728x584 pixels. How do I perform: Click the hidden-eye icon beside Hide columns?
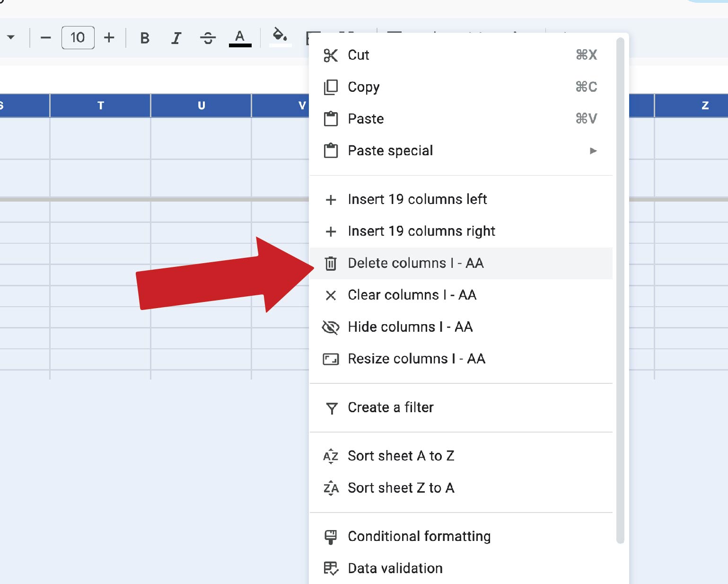click(x=331, y=327)
